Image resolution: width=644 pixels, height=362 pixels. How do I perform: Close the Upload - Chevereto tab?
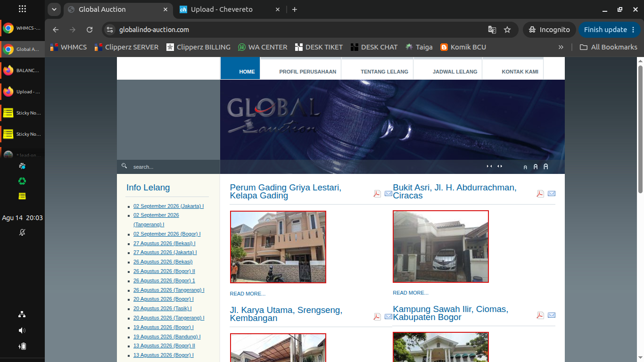(x=278, y=9)
